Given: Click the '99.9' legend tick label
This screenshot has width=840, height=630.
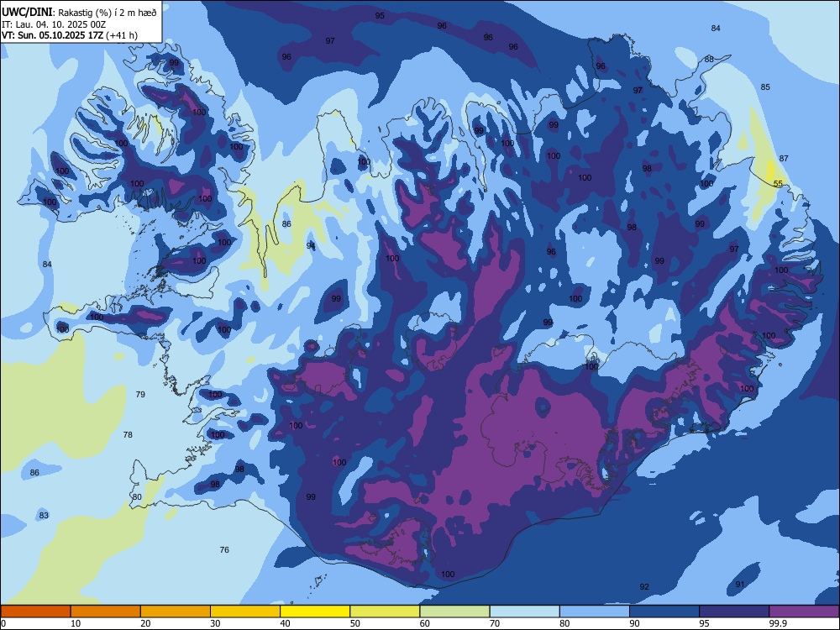Looking at the screenshot, I should (x=778, y=623).
